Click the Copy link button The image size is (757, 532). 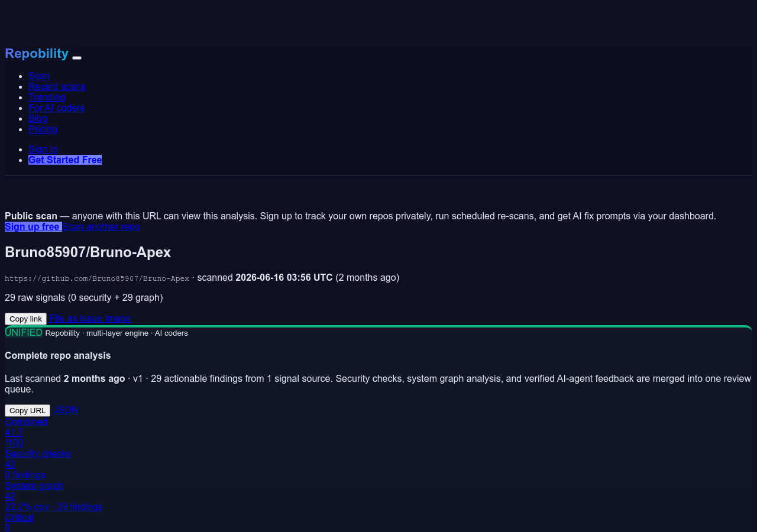25,319
